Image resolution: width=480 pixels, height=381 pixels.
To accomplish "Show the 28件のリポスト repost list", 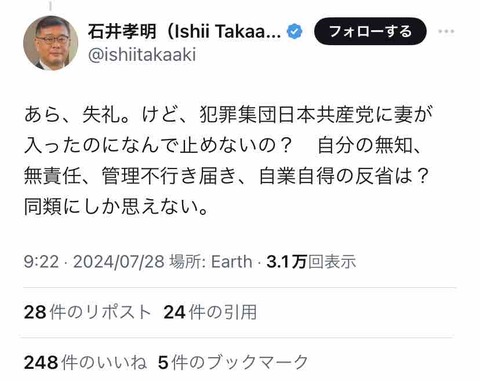I will (x=87, y=312).
